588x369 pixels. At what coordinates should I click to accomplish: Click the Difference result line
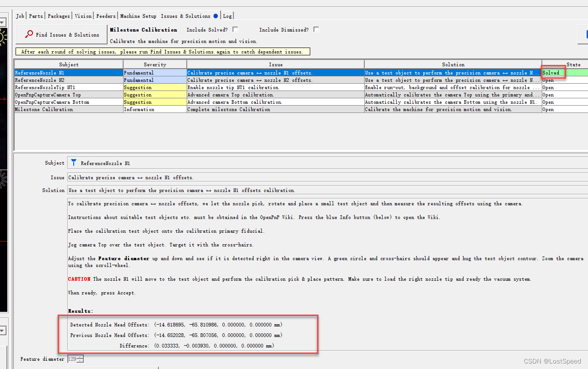[x=197, y=346]
